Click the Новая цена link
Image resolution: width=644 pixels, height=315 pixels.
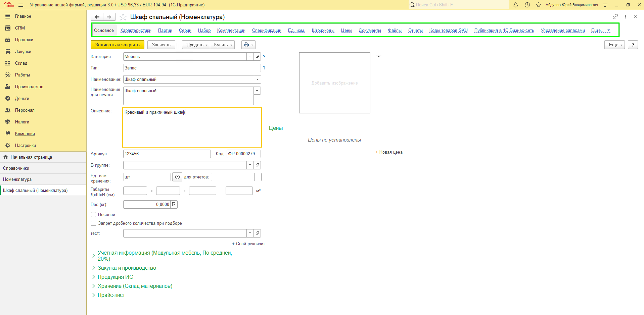tap(389, 152)
